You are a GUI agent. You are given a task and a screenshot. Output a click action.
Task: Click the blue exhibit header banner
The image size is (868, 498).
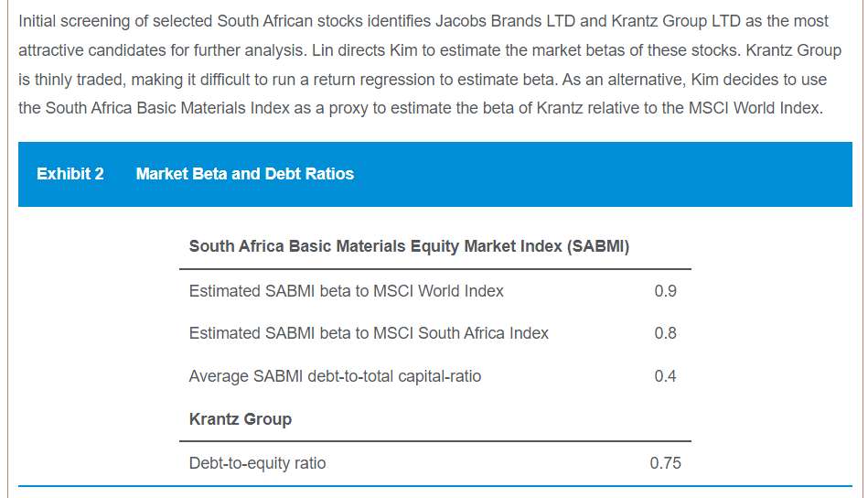pyautogui.click(x=435, y=175)
